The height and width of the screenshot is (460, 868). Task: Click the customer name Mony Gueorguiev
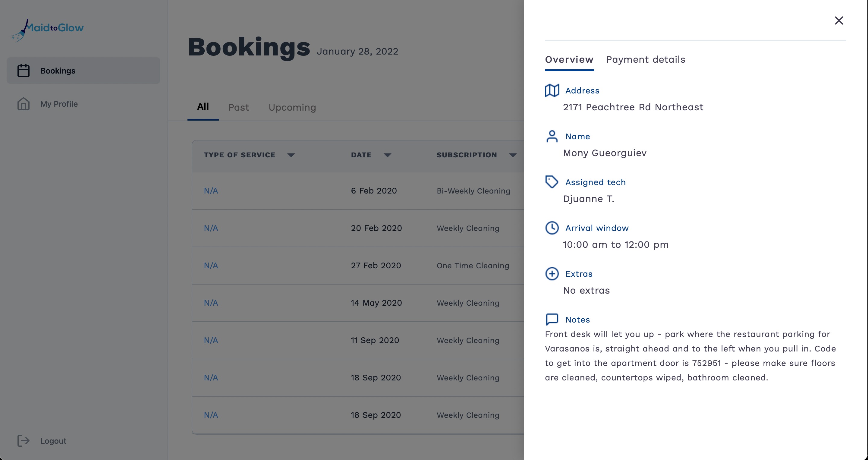click(x=605, y=153)
